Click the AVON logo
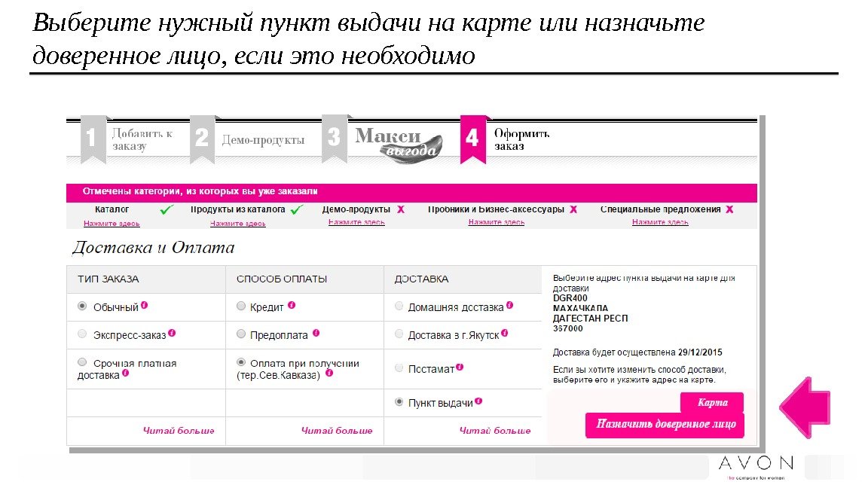Screen dimensions: 868x488 (x=756, y=466)
